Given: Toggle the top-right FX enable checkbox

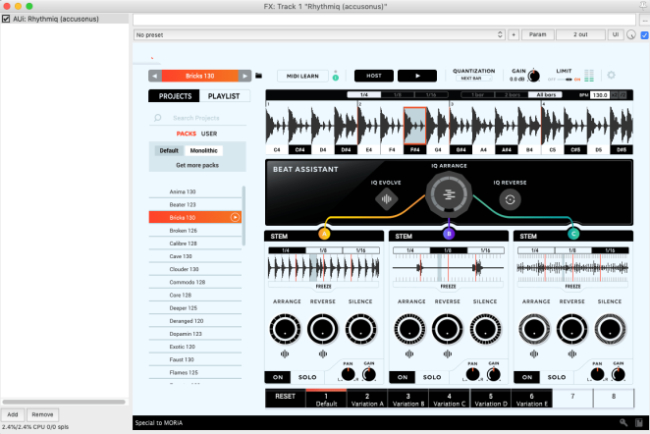Looking at the screenshot, I should (x=645, y=35).
